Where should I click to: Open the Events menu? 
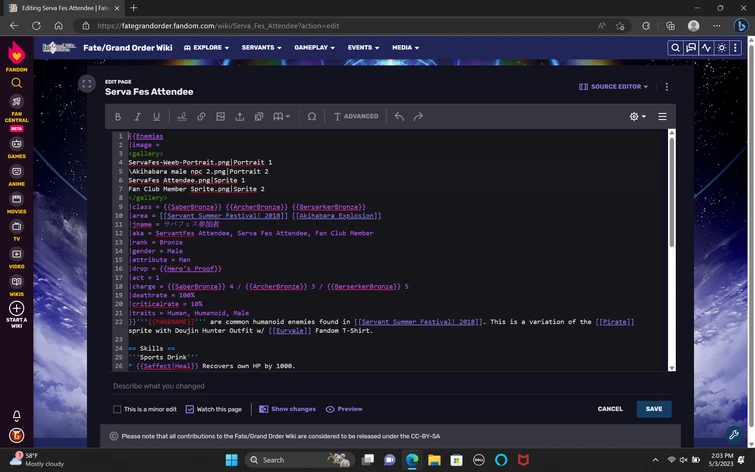point(364,48)
